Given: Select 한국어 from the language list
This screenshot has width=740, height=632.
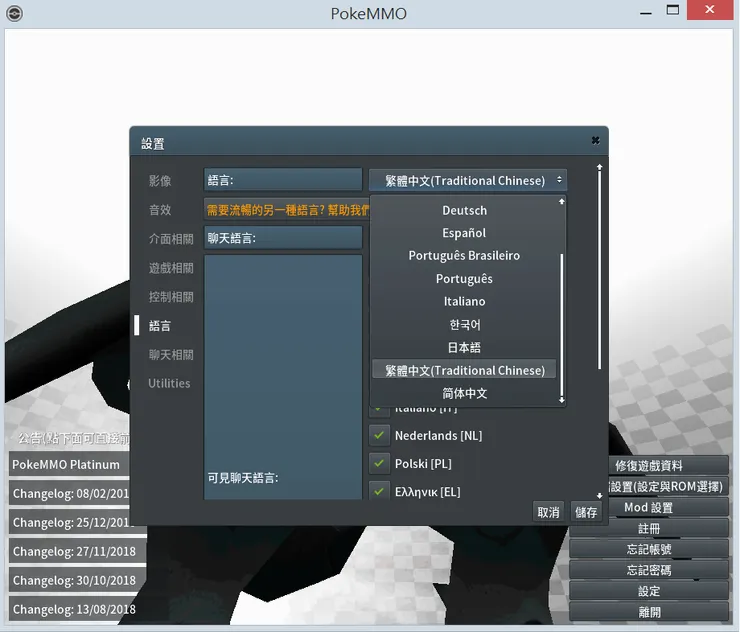Looking at the screenshot, I should (x=464, y=325).
